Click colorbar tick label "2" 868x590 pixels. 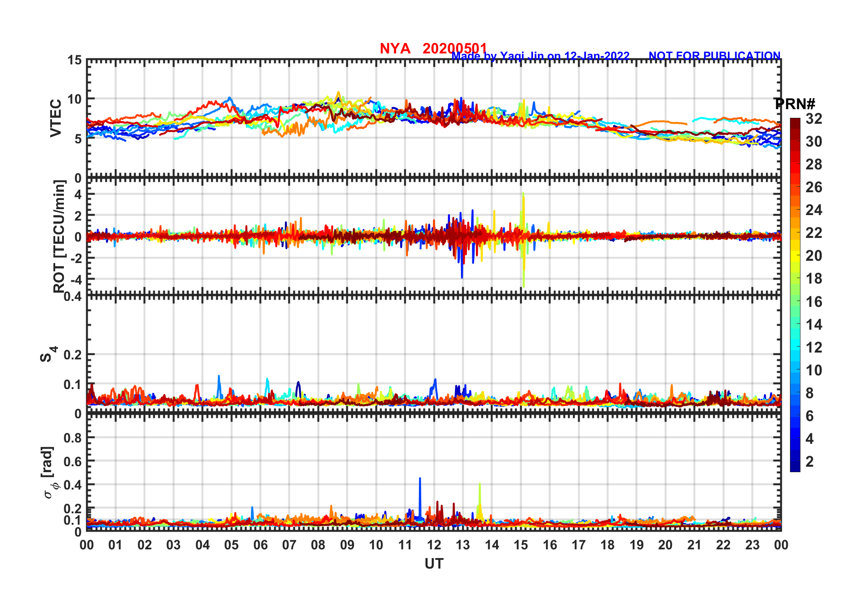pos(810,462)
